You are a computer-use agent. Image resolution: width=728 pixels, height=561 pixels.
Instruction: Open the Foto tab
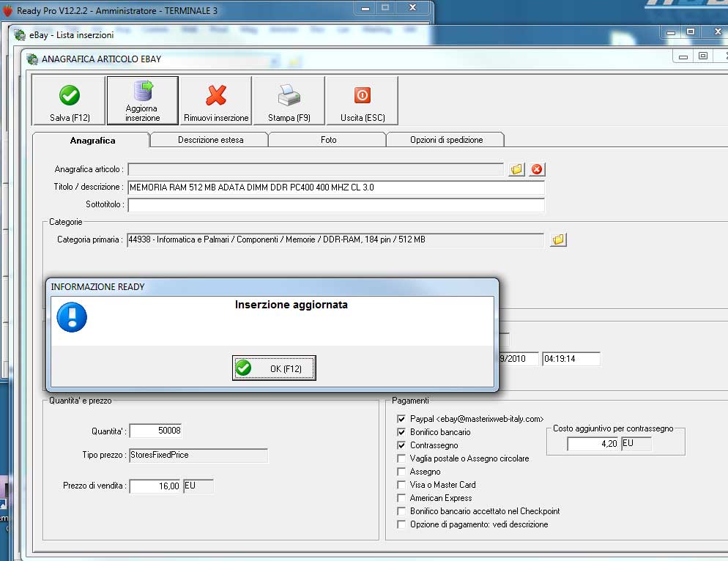pyautogui.click(x=328, y=140)
